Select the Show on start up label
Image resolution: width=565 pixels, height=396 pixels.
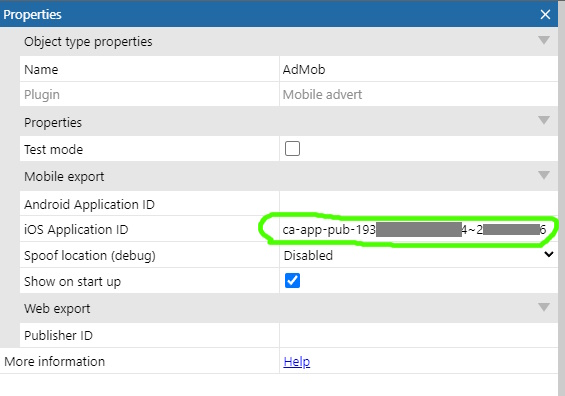pyautogui.click(x=72, y=281)
